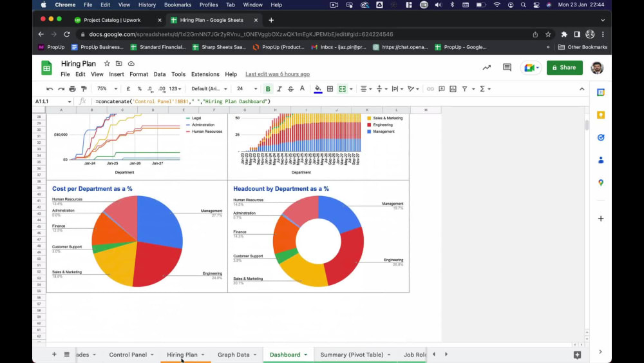Click the insert chart icon
This screenshot has width=644, height=363.
tap(453, 89)
